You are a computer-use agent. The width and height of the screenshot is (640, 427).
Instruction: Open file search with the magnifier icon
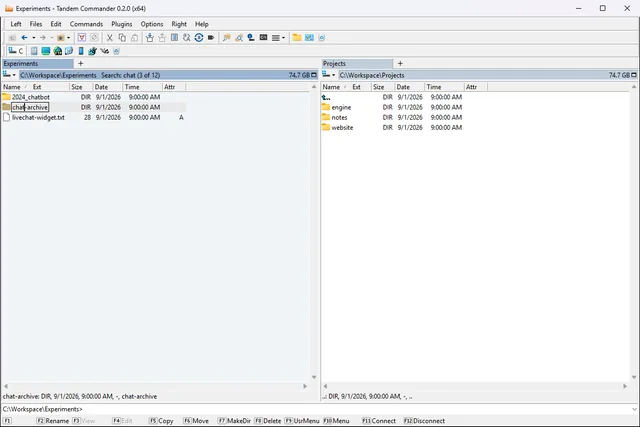pyautogui.click(x=239, y=38)
